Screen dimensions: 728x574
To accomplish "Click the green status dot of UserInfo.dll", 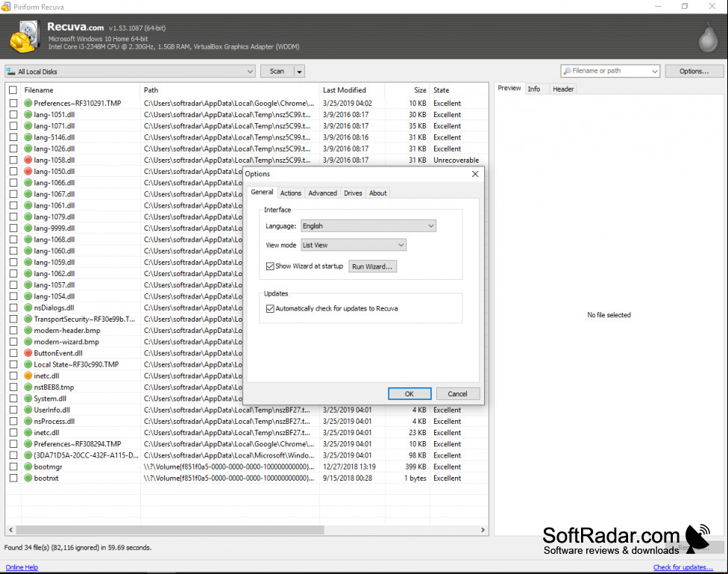I will pyautogui.click(x=28, y=410).
